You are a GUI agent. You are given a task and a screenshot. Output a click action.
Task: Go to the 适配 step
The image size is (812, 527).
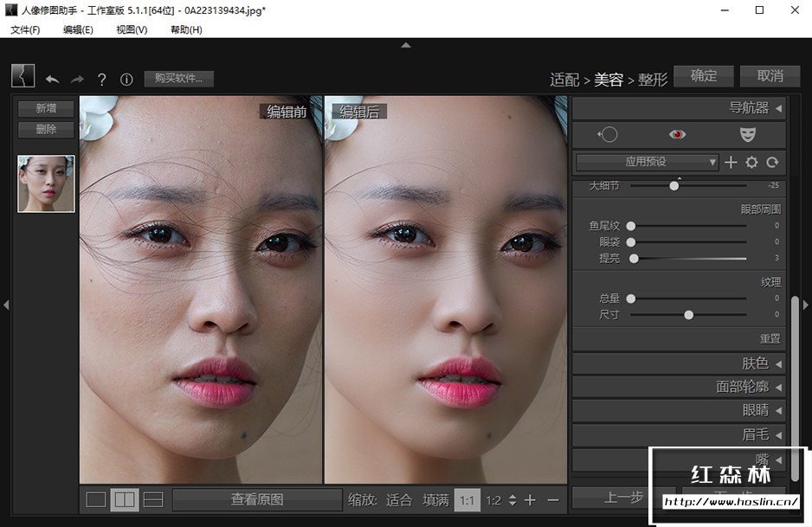(564, 80)
